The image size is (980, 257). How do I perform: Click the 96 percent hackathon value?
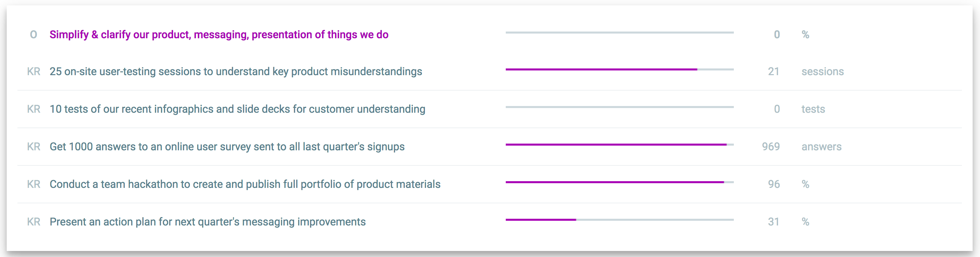[773, 184]
